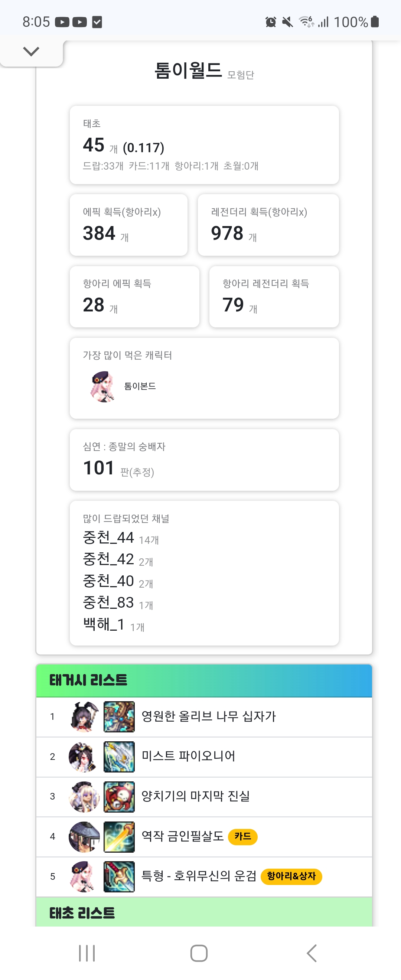Tap the 카드 badge
The image size is (401, 980).
pyautogui.click(x=243, y=837)
